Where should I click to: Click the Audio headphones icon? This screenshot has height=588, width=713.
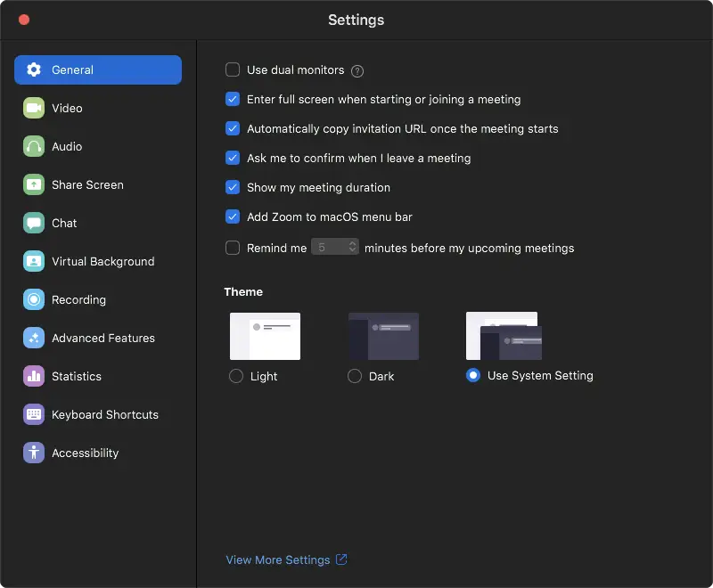click(x=33, y=146)
